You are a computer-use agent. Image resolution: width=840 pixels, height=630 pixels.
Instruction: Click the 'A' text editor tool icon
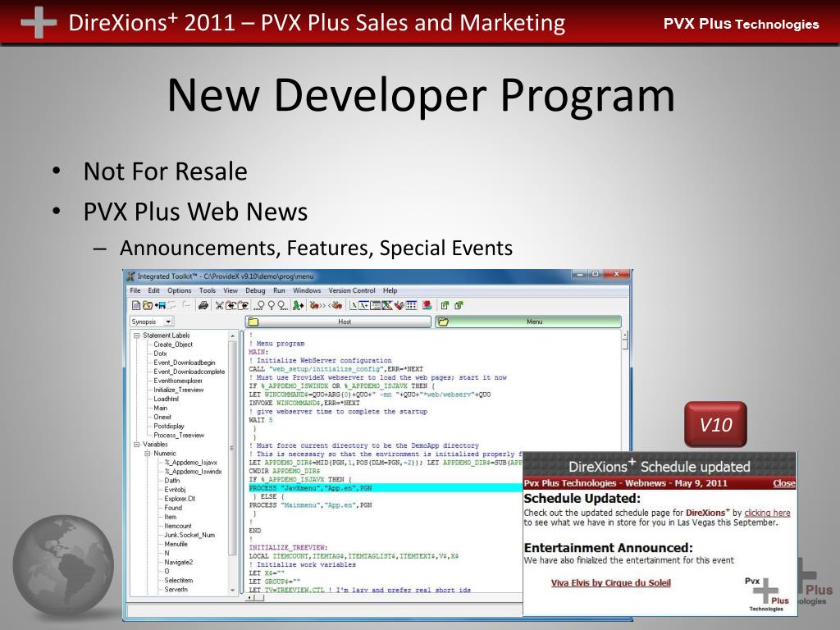point(354,305)
